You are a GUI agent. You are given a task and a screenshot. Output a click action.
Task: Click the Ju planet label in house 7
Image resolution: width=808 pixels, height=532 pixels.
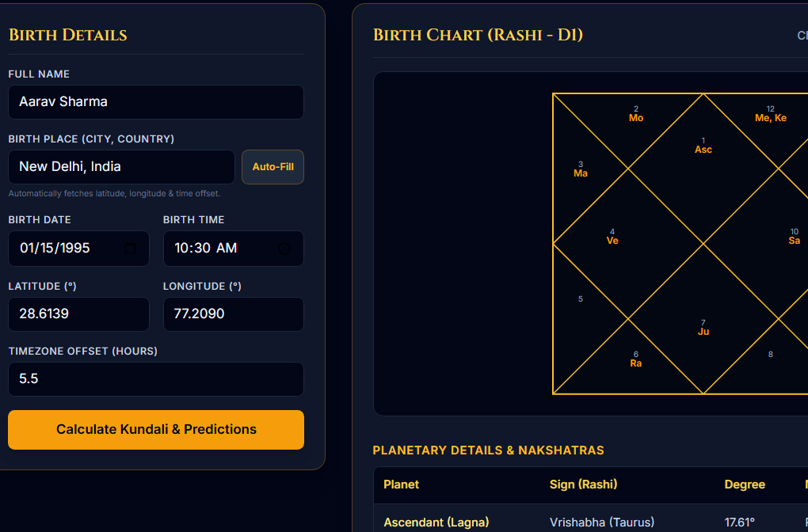click(x=703, y=332)
